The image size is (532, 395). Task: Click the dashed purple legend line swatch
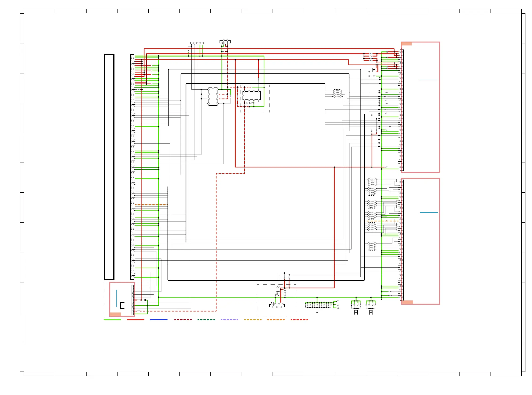[229, 320]
